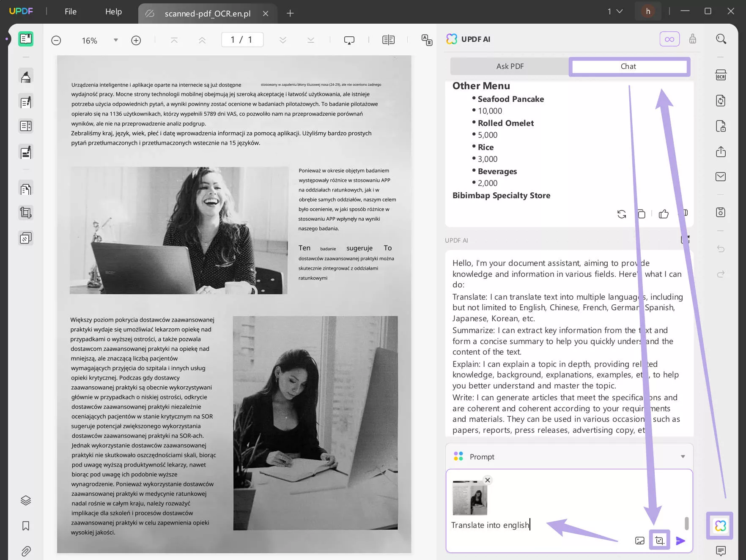
Task: Like the AI response with thumbs up
Action: pyautogui.click(x=663, y=214)
